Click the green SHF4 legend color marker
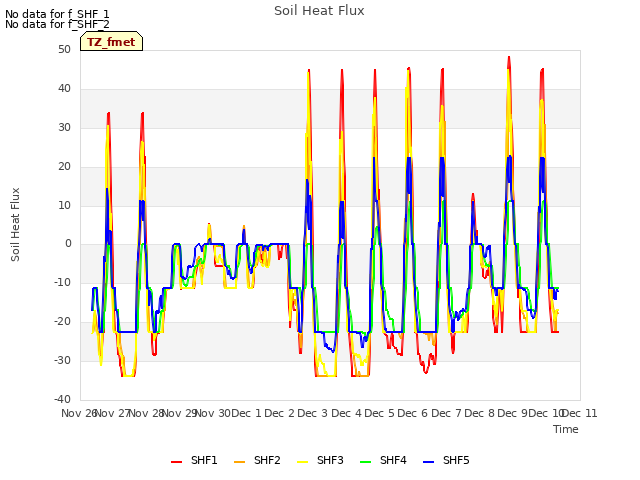 365,462
